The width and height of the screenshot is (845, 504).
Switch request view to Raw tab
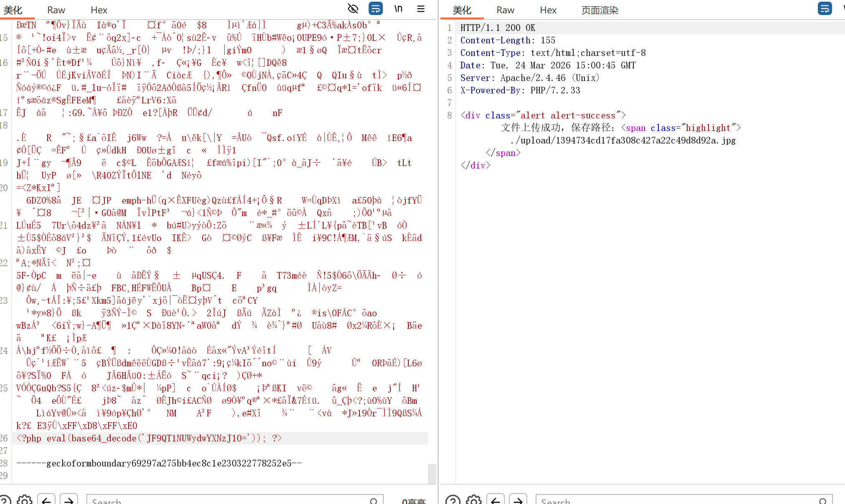pyautogui.click(x=56, y=10)
